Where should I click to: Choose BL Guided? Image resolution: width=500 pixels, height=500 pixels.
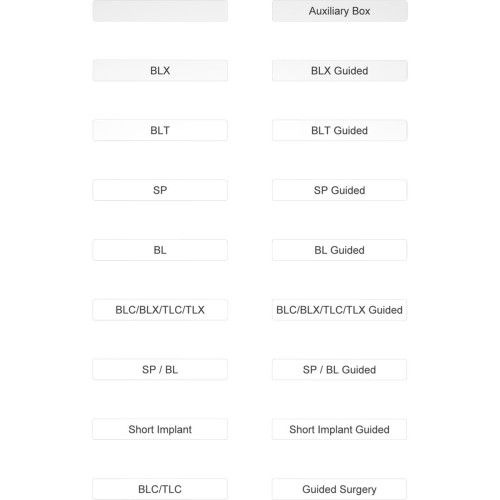click(x=339, y=250)
